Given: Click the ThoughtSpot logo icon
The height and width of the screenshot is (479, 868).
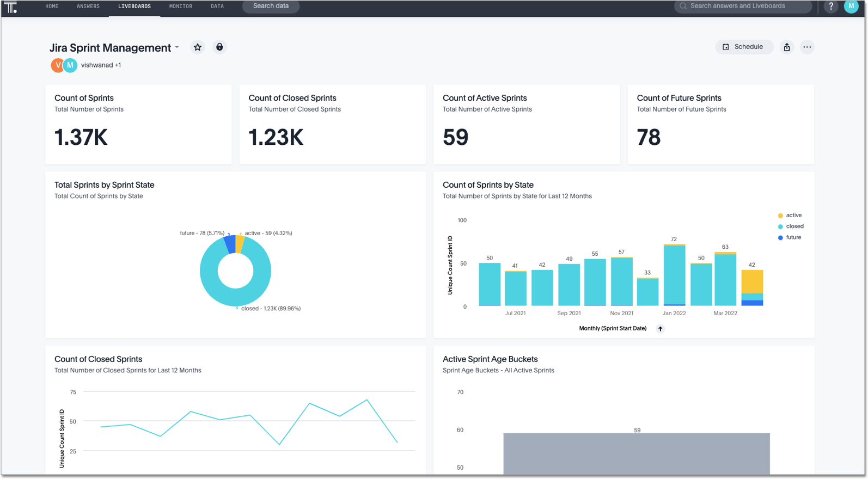Looking at the screenshot, I should coord(11,7).
